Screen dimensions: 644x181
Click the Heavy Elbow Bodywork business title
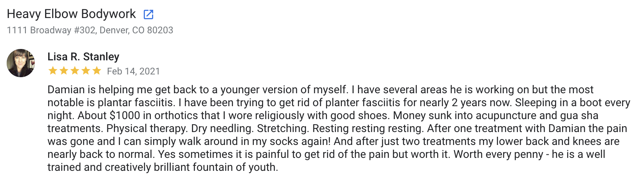[71, 14]
